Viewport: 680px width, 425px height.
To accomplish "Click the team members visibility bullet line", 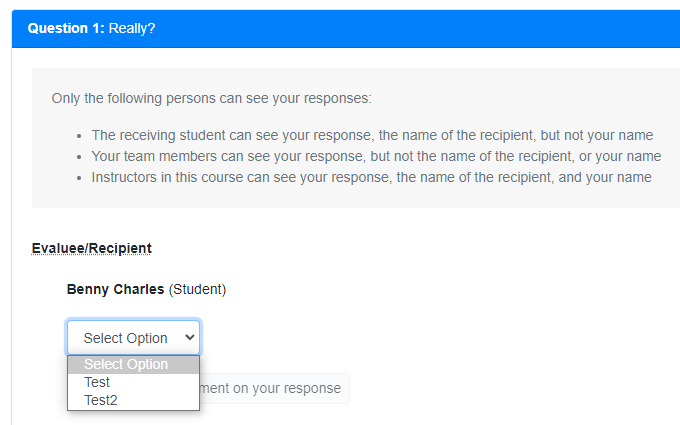I will 376,156.
